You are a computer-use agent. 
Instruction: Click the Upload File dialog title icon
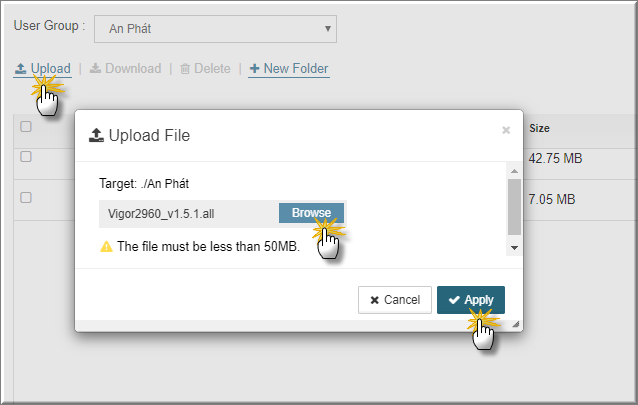(96, 136)
